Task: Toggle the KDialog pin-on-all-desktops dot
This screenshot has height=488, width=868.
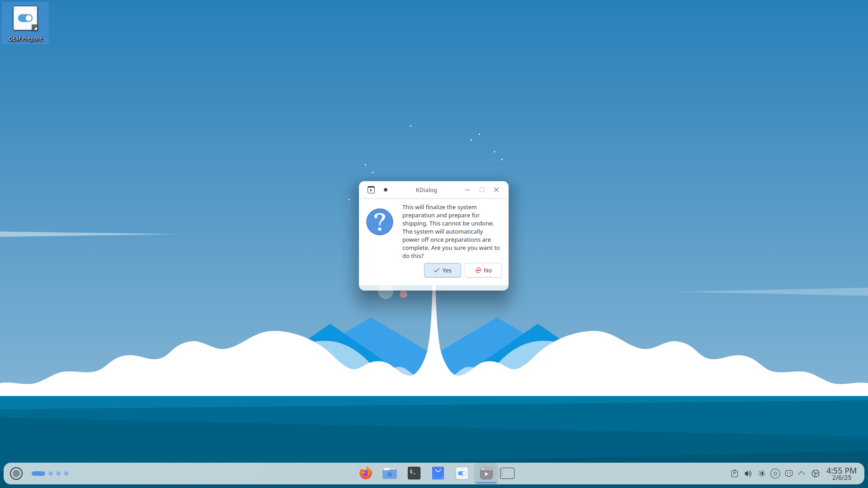Action: pyautogui.click(x=386, y=190)
